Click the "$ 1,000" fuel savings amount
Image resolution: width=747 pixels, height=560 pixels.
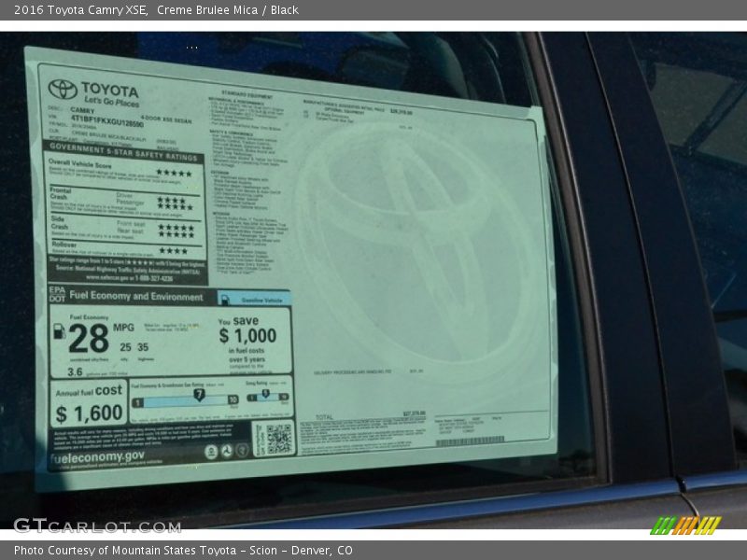tap(247, 336)
